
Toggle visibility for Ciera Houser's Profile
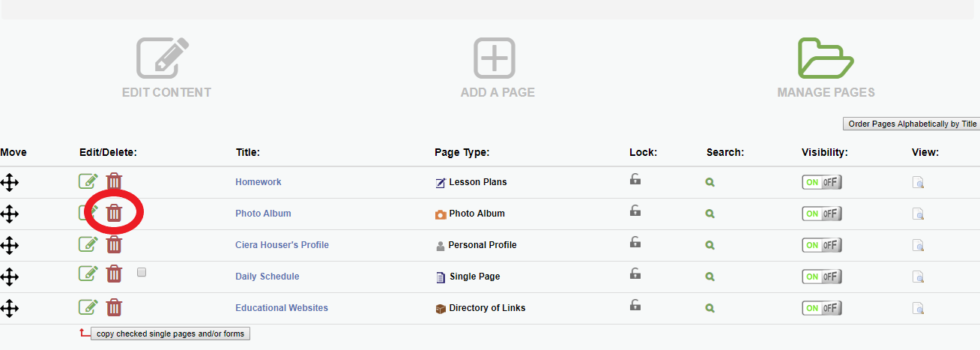coord(821,245)
